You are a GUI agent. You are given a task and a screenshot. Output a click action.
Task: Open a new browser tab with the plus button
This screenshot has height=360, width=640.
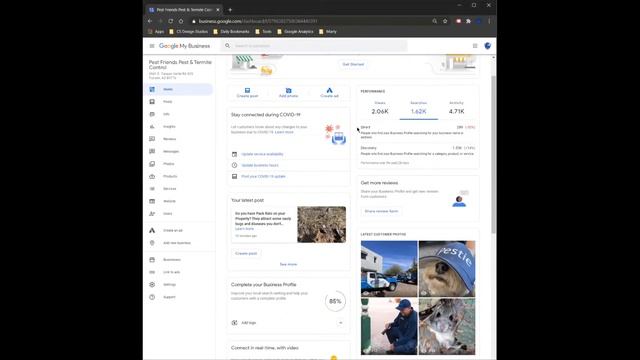tap(230, 10)
